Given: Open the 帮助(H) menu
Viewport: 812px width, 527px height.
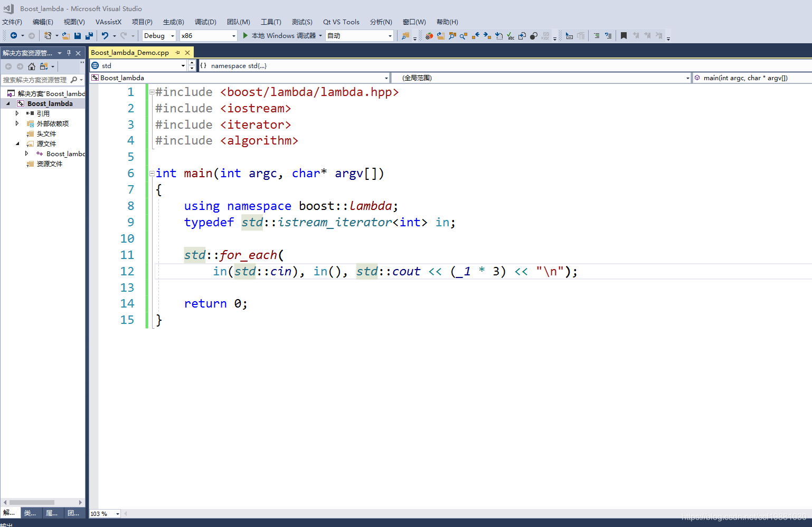Looking at the screenshot, I should (x=447, y=22).
